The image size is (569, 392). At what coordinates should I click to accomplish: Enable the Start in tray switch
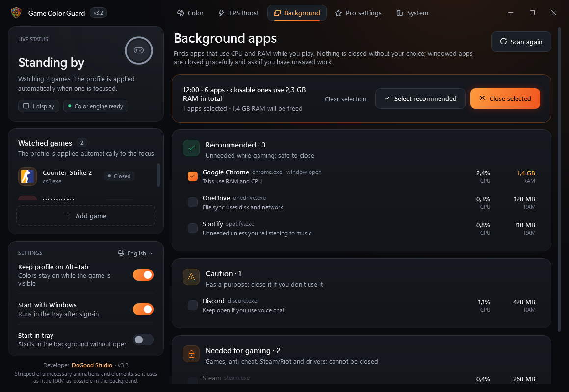click(x=143, y=340)
